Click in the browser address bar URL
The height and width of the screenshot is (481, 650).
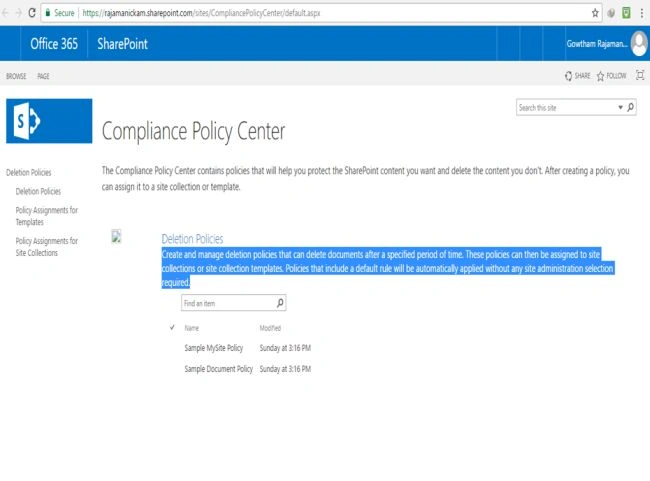(201, 13)
